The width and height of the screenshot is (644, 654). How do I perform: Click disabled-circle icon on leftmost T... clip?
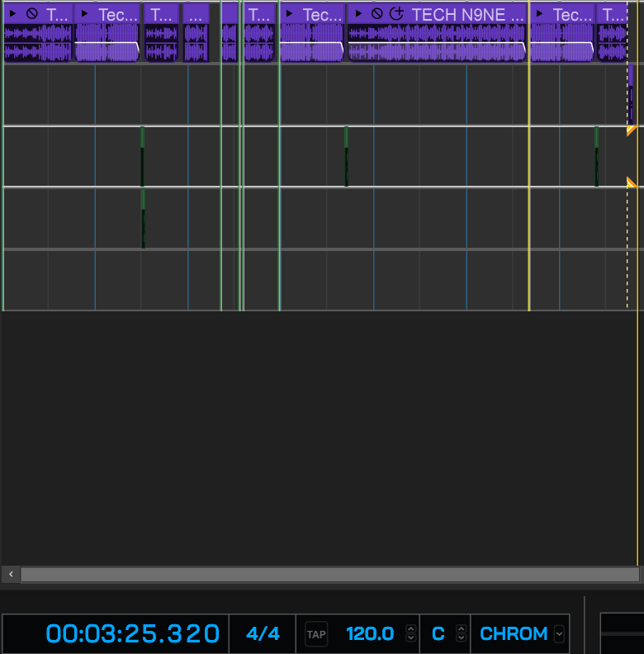[31, 14]
